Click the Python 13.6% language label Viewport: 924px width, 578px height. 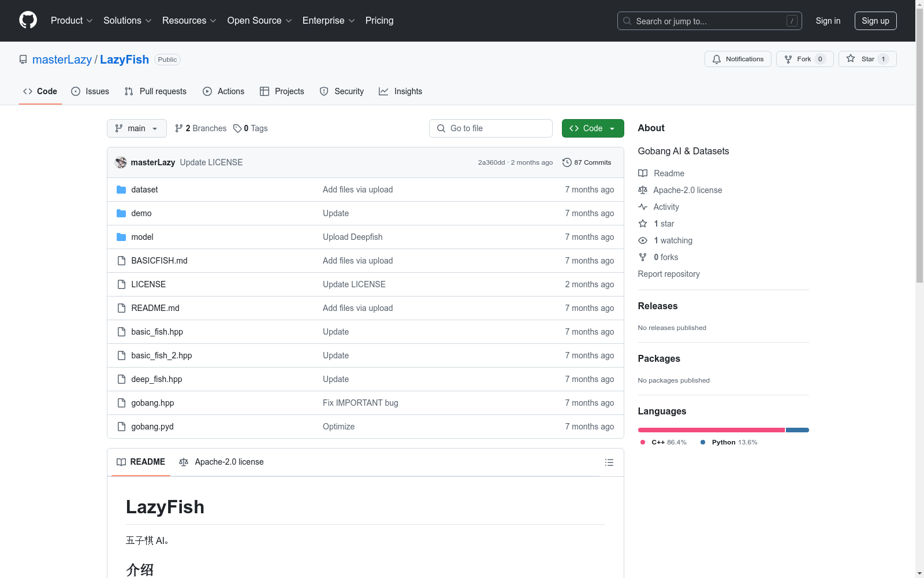729,442
